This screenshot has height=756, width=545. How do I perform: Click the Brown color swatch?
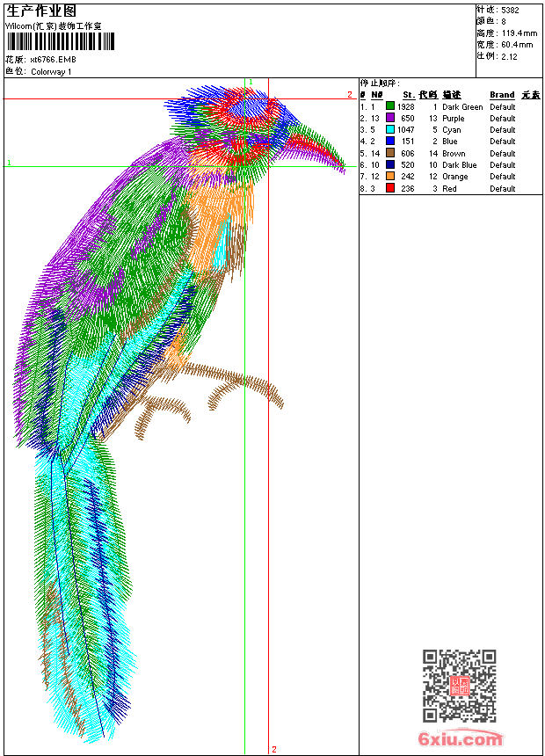(x=390, y=153)
